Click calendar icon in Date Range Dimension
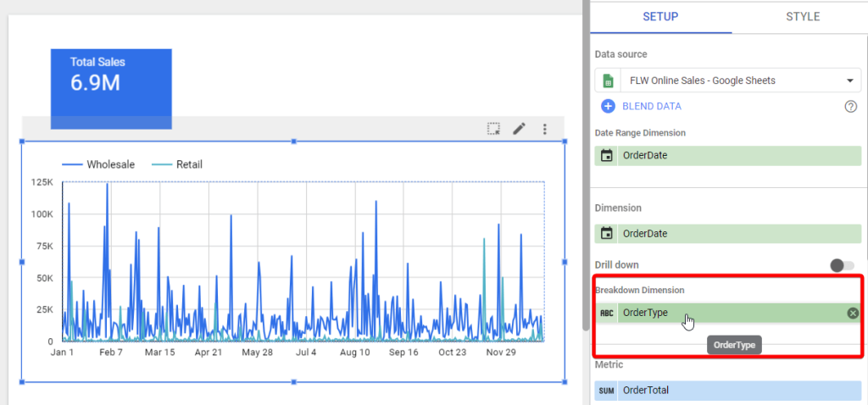The image size is (868, 405). (x=607, y=155)
